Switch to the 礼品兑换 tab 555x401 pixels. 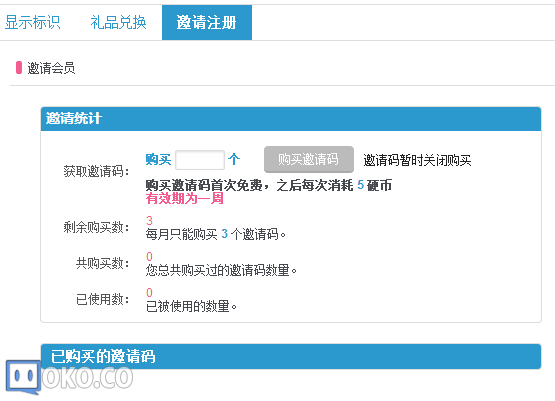pyautogui.click(x=118, y=22)
